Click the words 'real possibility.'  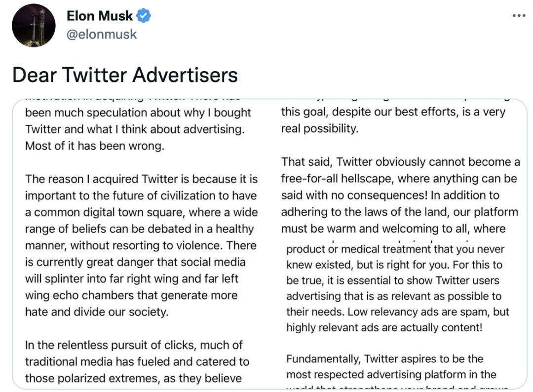tap(320, 128)
